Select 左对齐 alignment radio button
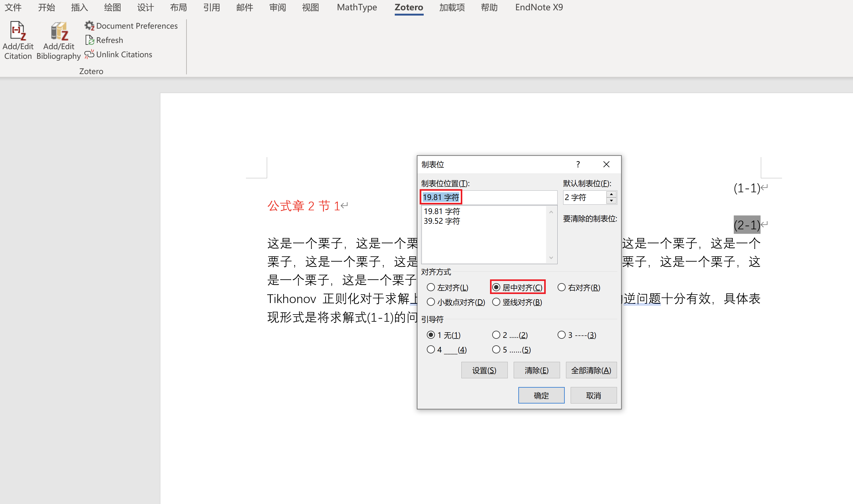 tap(431, 287)
